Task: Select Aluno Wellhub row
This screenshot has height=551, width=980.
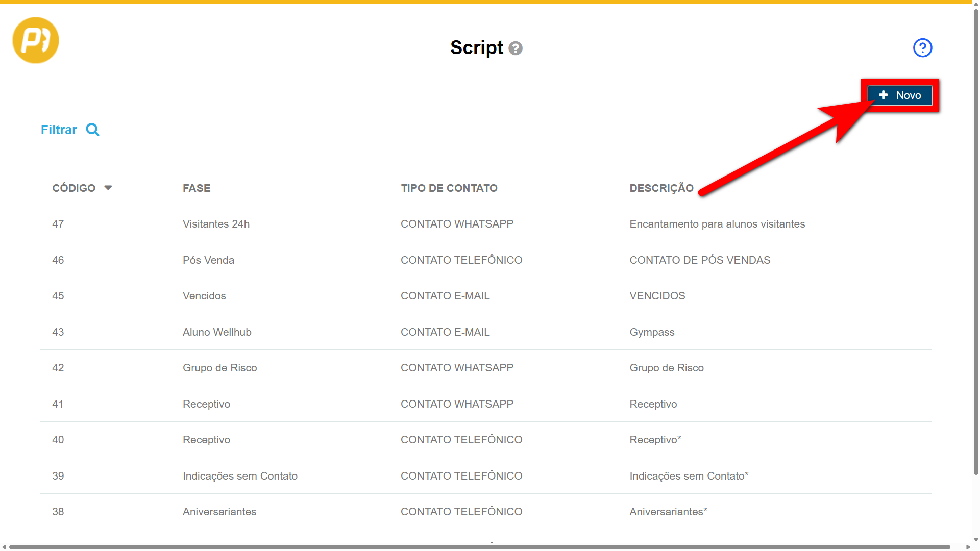Action: 217,332
